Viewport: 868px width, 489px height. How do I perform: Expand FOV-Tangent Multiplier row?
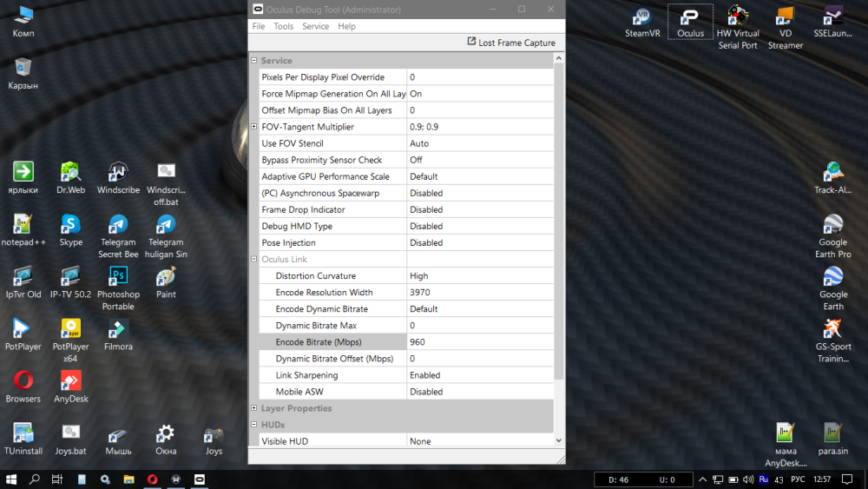(x=254, y=127)
